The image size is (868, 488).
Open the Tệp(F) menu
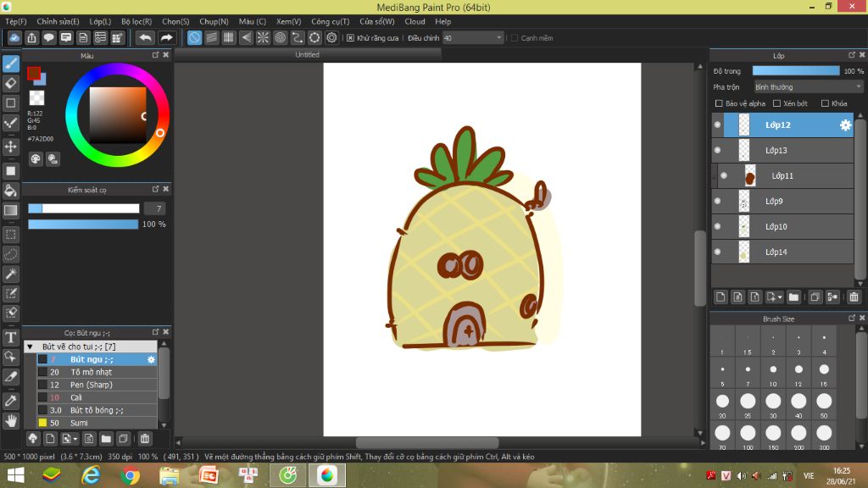tap(16, 21)
